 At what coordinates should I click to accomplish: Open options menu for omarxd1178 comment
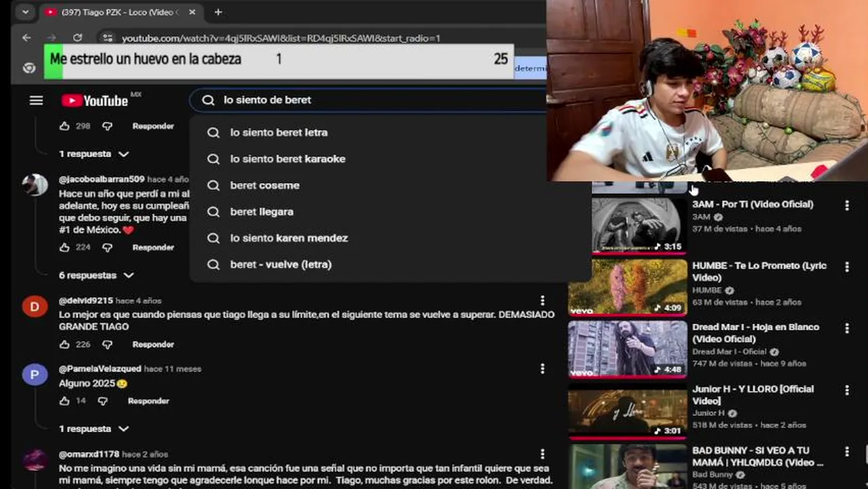point(542,454)
